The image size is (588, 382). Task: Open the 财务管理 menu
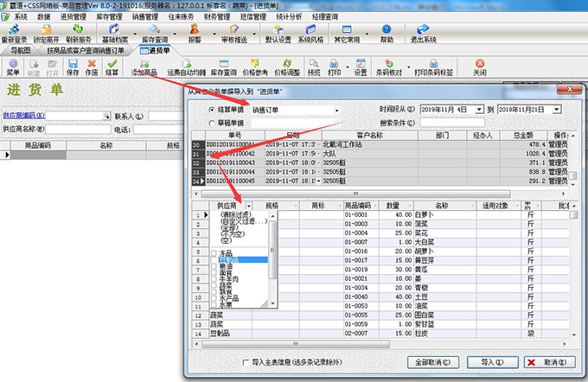pos(217,17)
